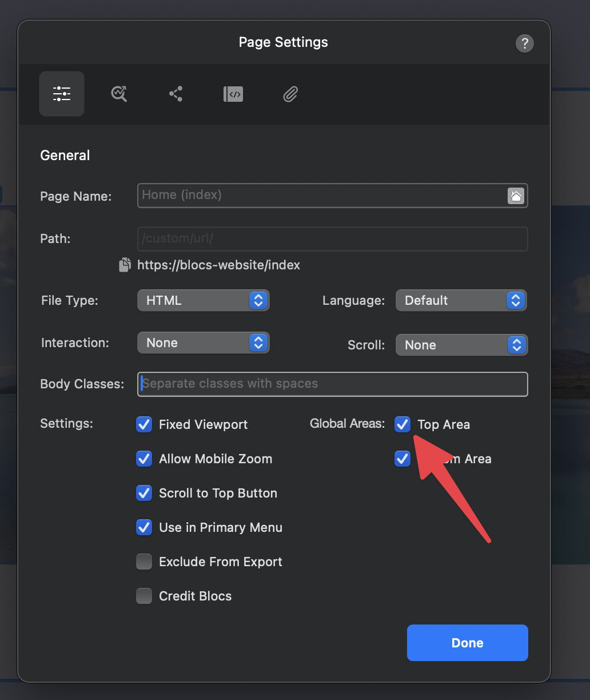Image resolution: width=590 pixels, height=700 pixels.
Task: Open the File Type HTML dropdown
Action: pos(203,300)
